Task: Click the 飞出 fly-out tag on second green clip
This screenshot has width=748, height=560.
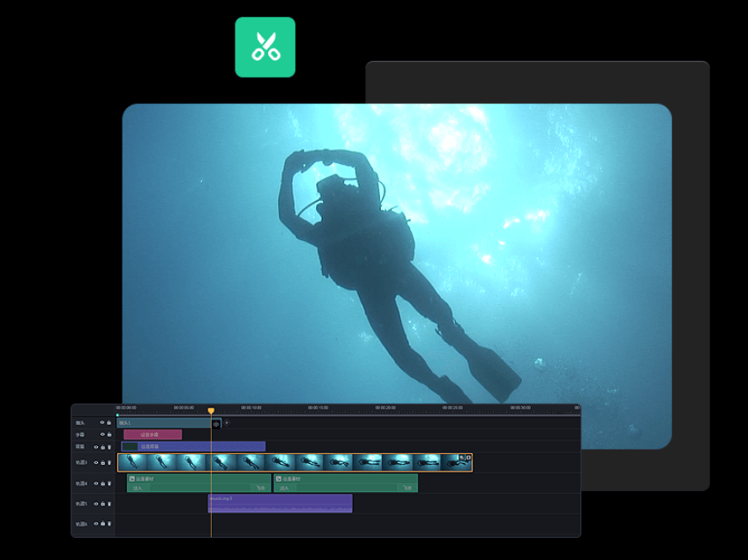Action: (407, 488)
